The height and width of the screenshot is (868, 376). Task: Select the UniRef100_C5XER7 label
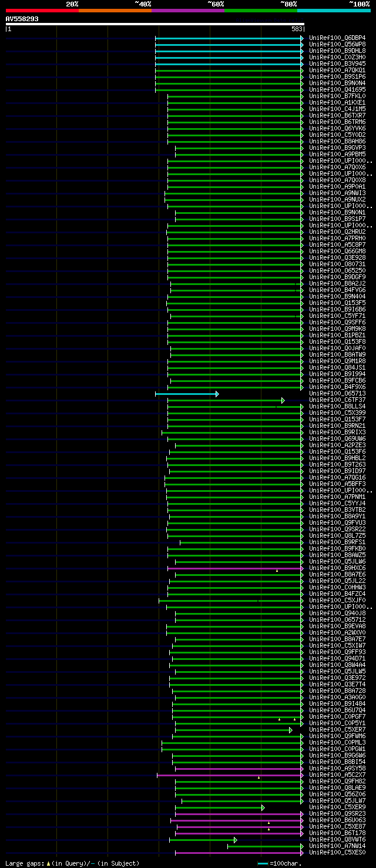pyautogui.click(x=337, y=729)
